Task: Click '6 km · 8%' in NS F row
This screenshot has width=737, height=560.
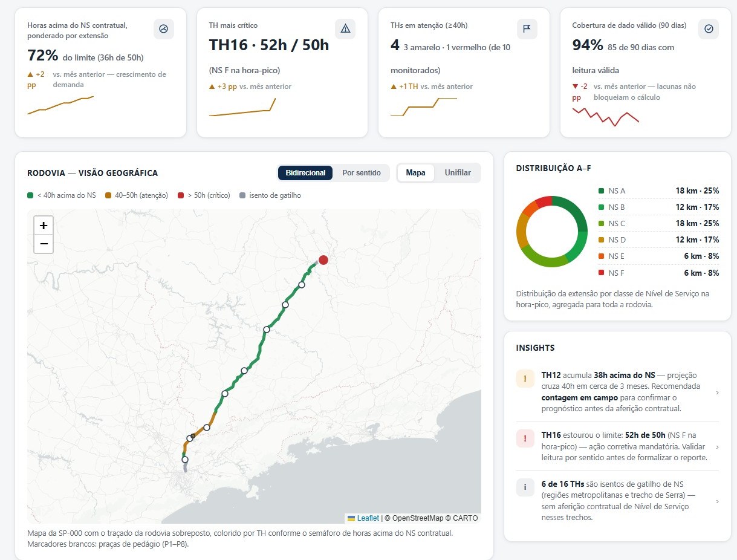Action: pos(701,273)
